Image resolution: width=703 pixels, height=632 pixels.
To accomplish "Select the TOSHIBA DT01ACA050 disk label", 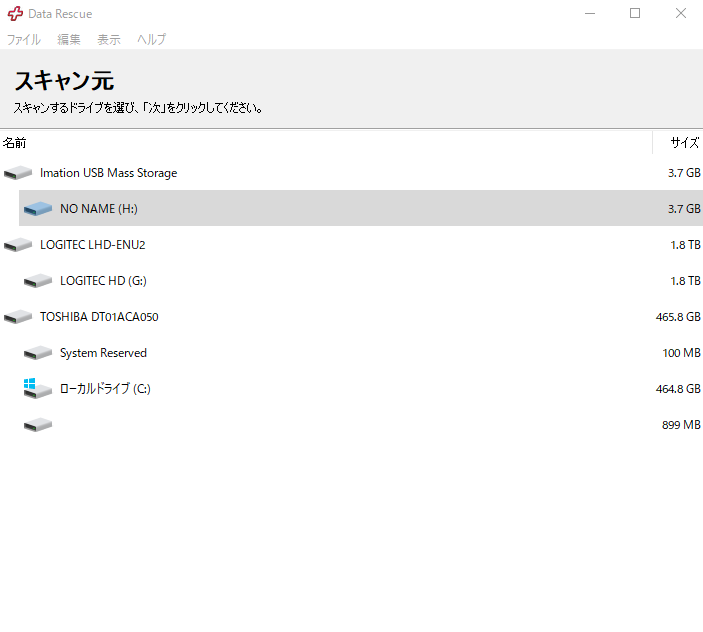I will pos(99,317).
